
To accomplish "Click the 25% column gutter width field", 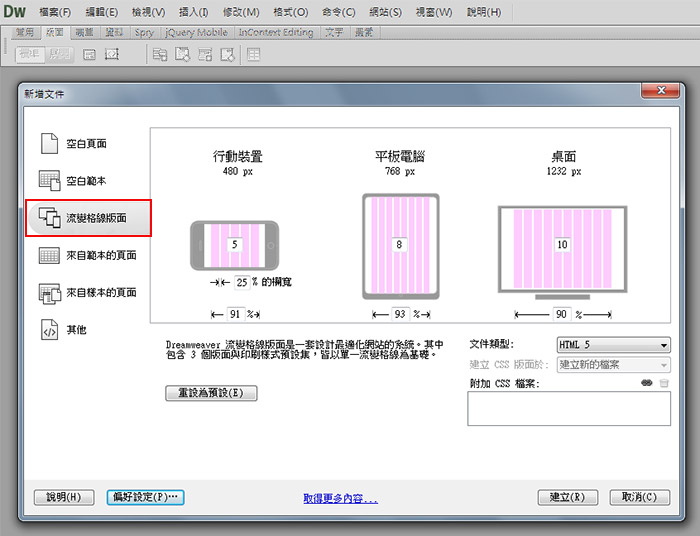I will pyautogui.click(x=242, y=283).
